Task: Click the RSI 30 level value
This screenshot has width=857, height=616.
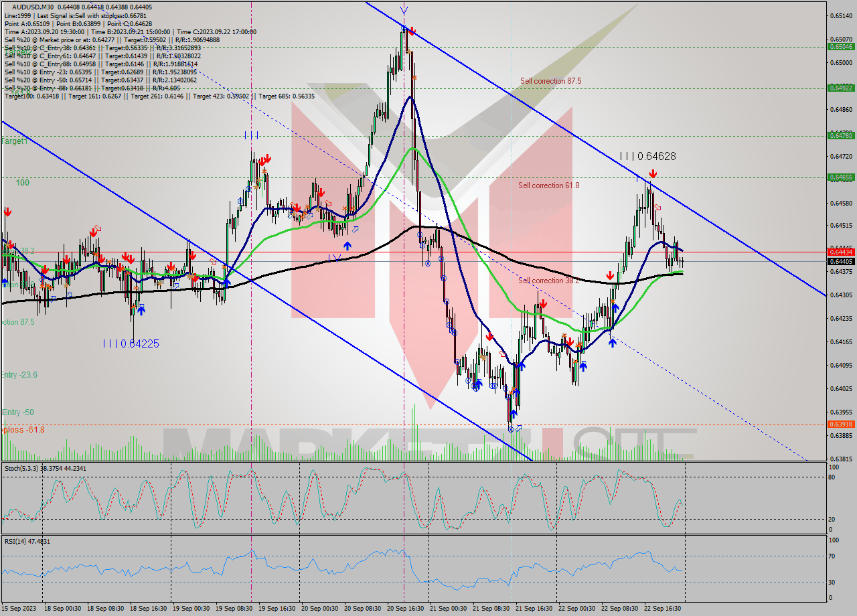Action: (833, 581)
